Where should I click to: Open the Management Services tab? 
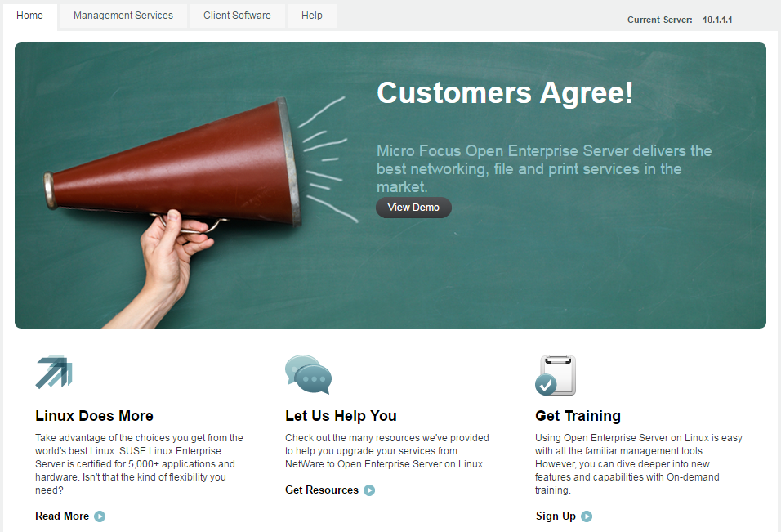[123, 16]
